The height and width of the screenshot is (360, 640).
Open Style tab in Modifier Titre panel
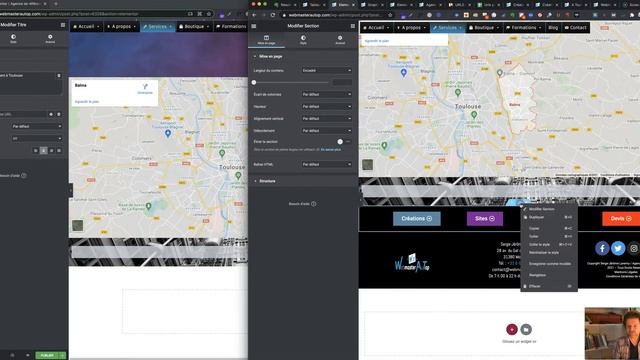point(13,38)
